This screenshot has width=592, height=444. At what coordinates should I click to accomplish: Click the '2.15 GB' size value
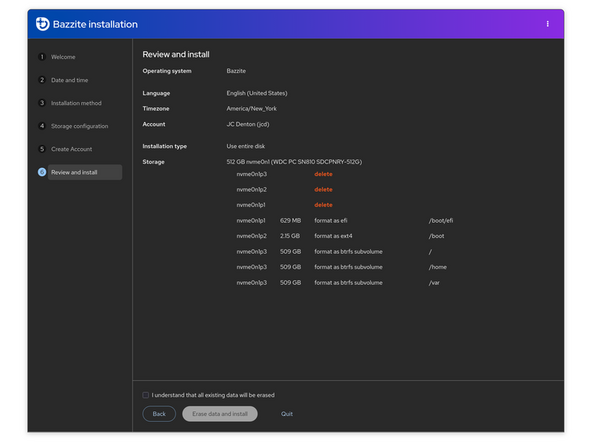[290, 236]
